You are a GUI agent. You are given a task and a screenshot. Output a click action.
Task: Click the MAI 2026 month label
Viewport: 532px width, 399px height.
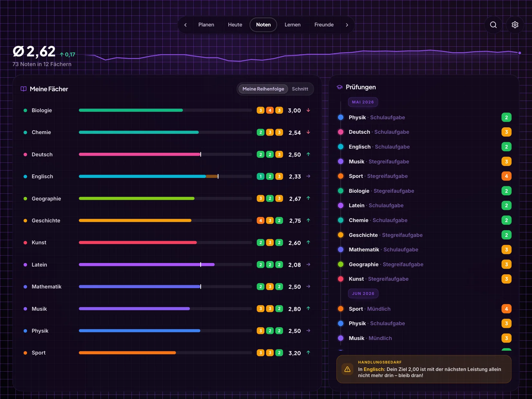click(x=363, y=102)
